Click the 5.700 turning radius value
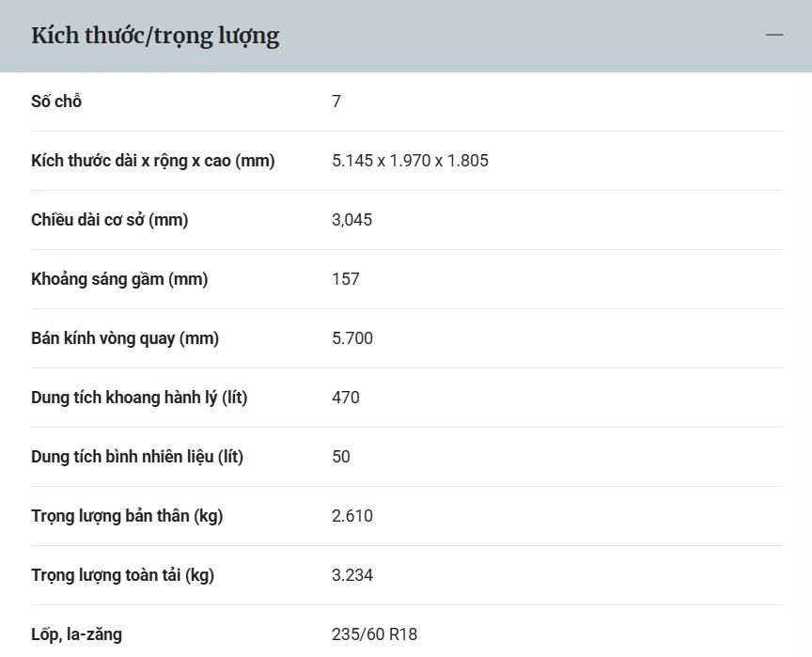The image size is (812, 657). tap(352, 338)
